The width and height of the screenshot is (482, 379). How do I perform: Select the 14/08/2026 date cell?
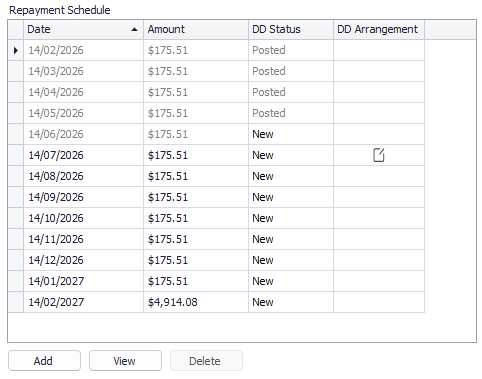click(83, 176)
